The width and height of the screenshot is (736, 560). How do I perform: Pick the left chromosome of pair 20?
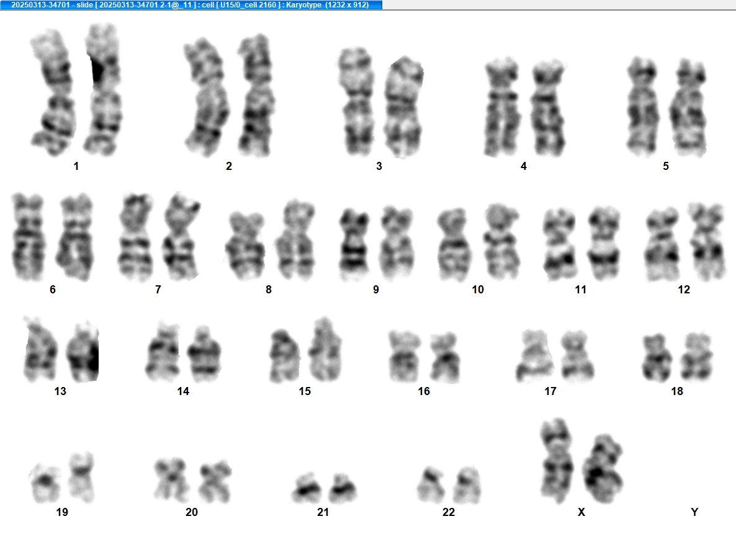(x=171, y=481)
